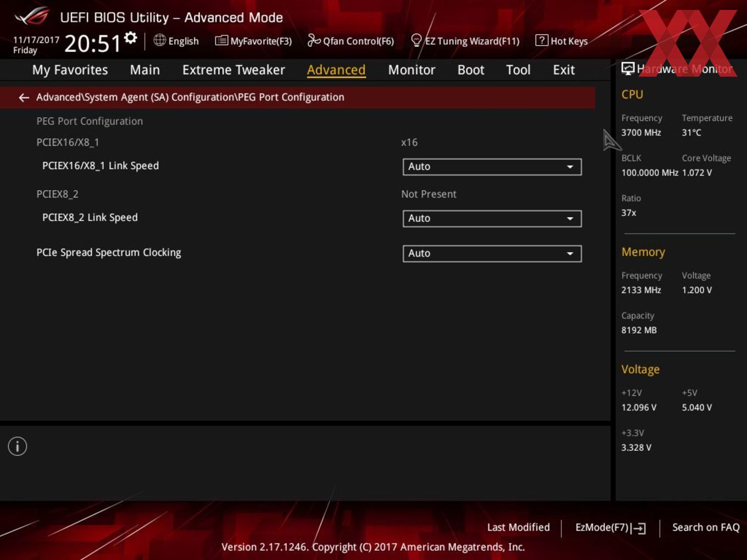The width and height of the screenshot is (747, 560).
Task: Click the Hardware Monitor display icon
Action: 628,69
